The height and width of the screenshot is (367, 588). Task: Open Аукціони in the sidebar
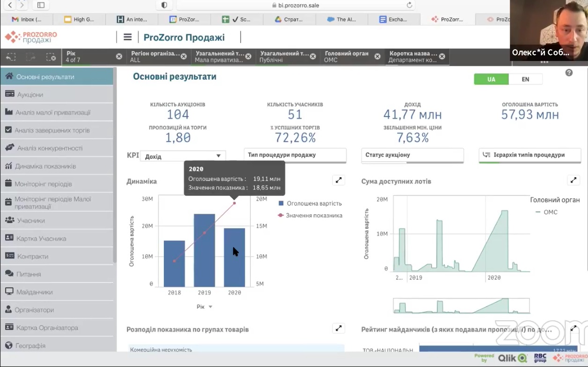[x=30, y=95]
